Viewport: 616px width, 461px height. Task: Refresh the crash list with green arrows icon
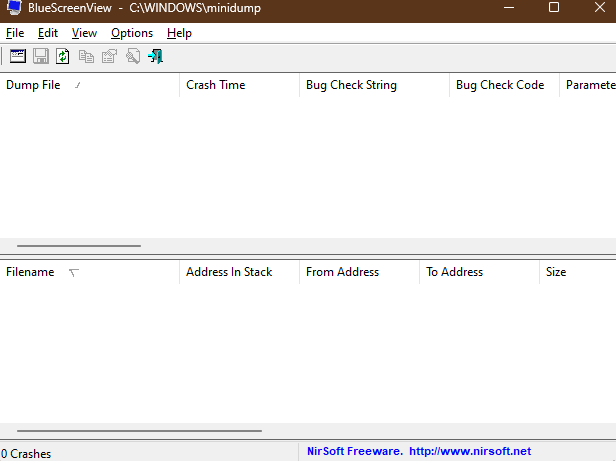point(62,56)
